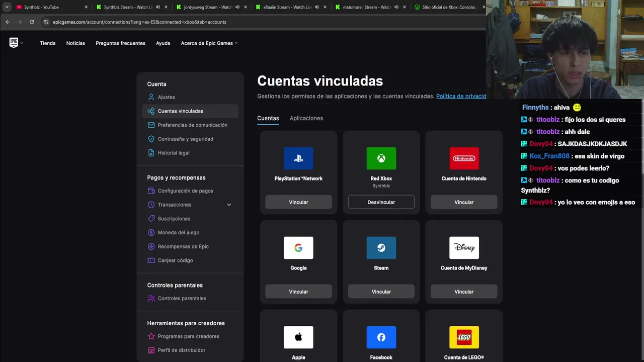Open Preguntas frecuentes in top navigation
This screenshot has height=362, width=644.
(120, 43)
